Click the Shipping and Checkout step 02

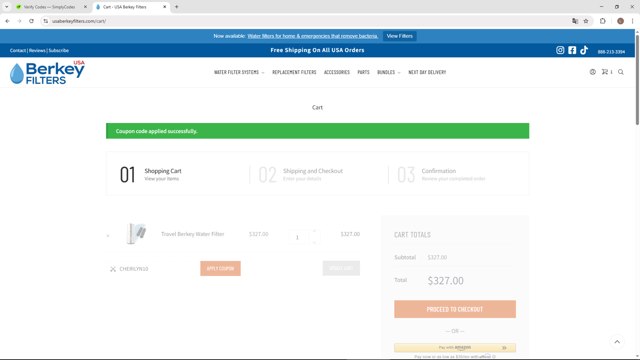[x=301, y=174]
